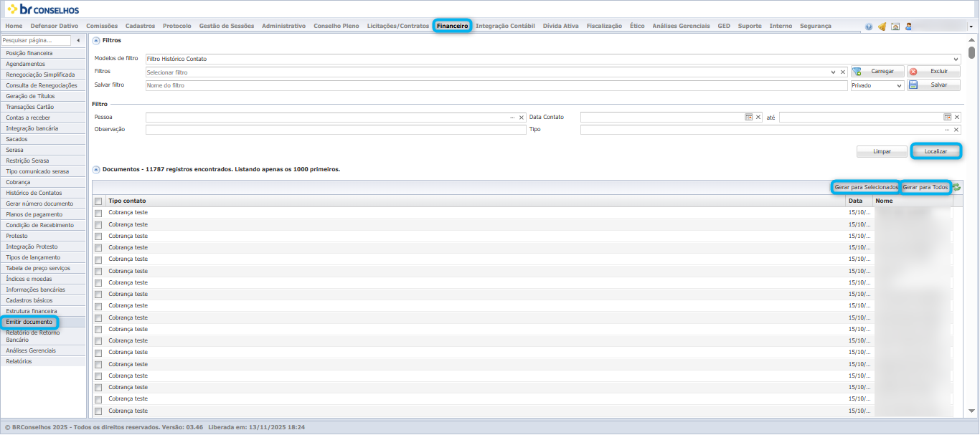Collapse the Filtros section arrow
The height and width of the screenshot is (435, 980).
coord(96,41)
